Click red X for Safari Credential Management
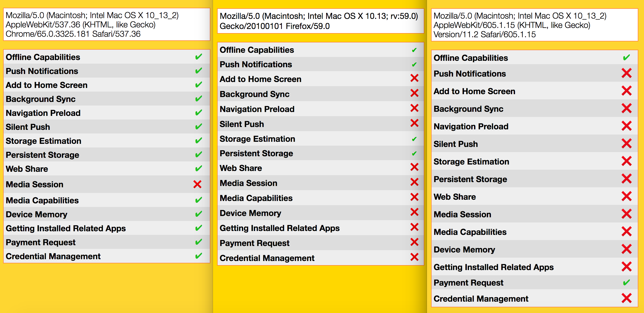 coord(626,298)
